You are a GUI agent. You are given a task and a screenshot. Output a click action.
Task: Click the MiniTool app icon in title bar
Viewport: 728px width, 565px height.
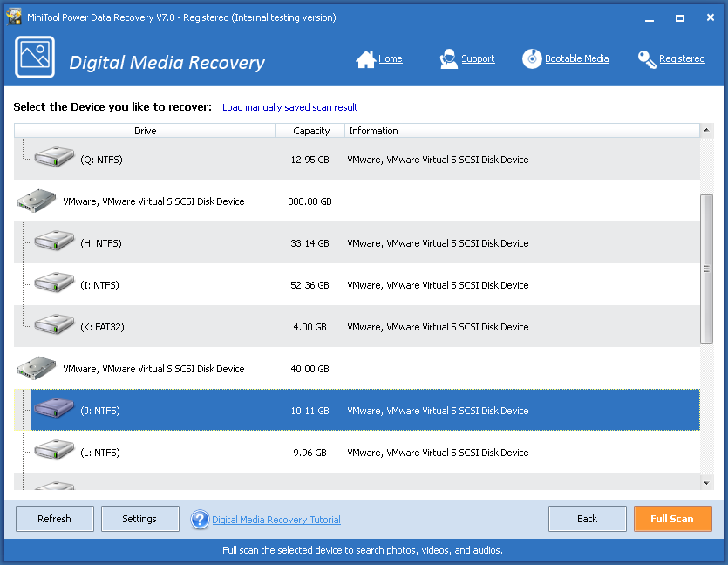click(14, 17)
